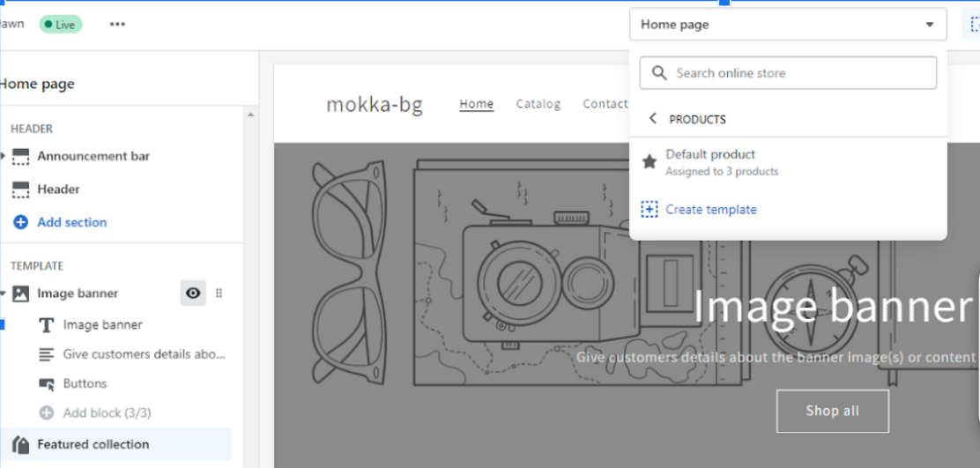Click the Announcement bar section icon
The width and height of the screenshot is (980, 468).
(x=21, y=156)
